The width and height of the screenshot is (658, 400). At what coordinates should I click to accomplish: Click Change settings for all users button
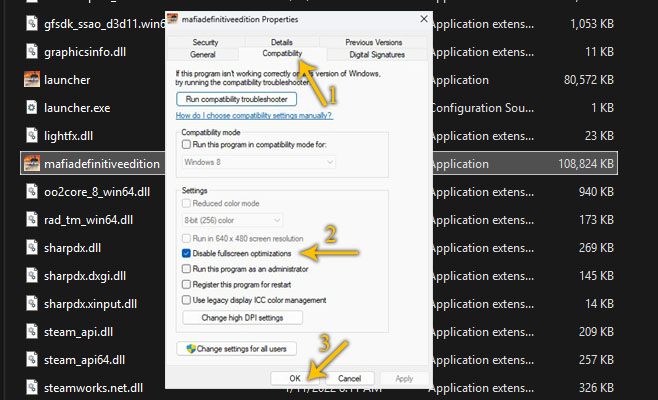(x=237, y=349)
